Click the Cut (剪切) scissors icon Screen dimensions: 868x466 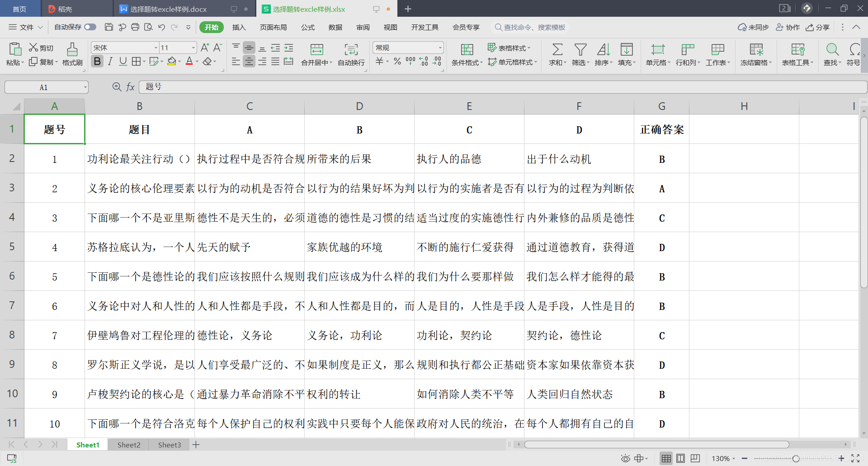pos(33,48)
